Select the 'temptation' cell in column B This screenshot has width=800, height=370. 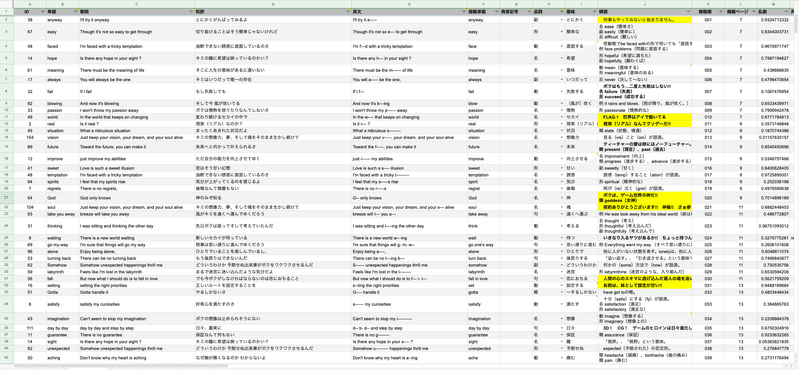pos(62,175)
